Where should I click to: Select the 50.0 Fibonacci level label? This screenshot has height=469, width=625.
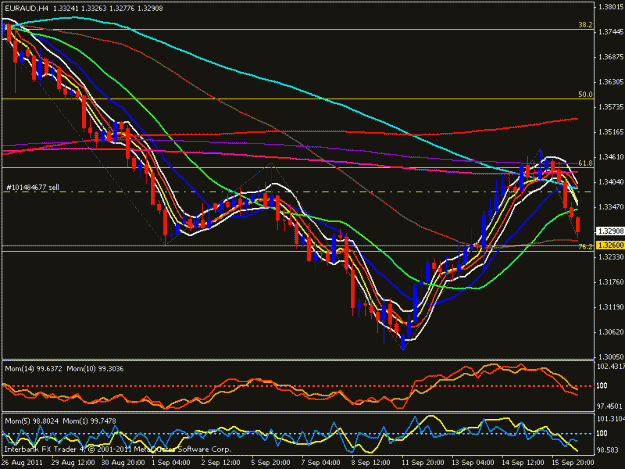585,94
